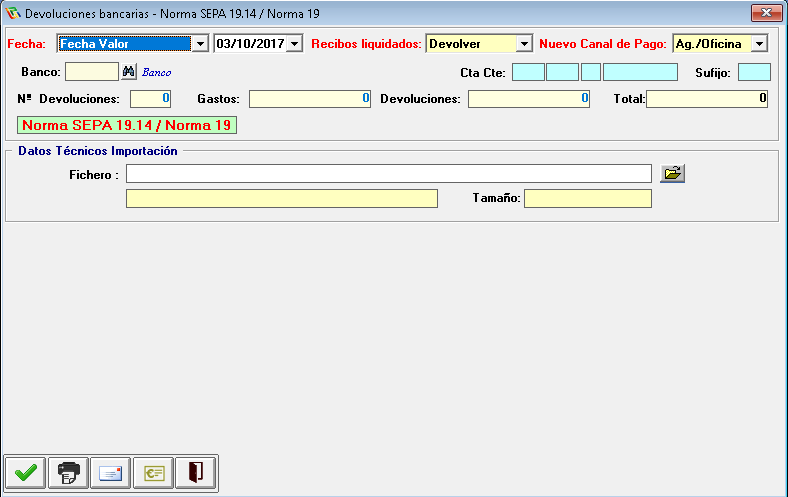The image size is (788, 497).
Task: Click the Banco code input field
Action: coord(92,71)
